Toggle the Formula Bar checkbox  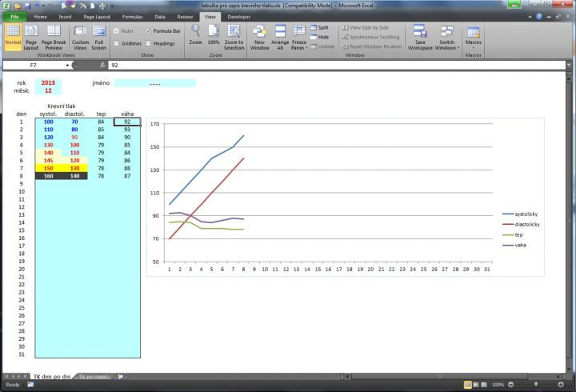(x=148, y=31)
